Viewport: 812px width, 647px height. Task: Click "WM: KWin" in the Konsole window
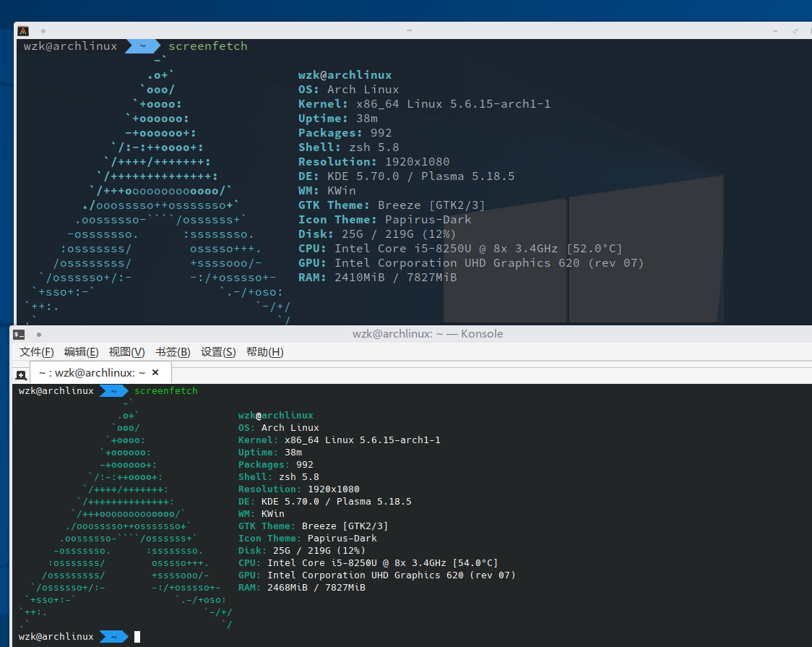point(261,514)
